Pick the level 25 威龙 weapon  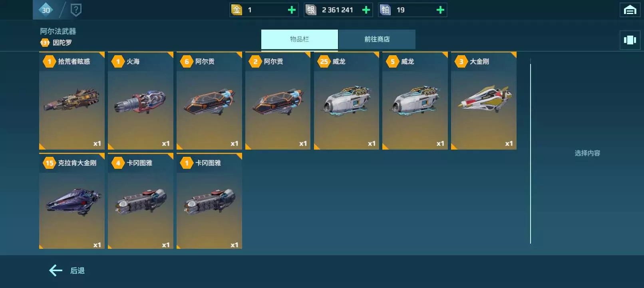click(346, 100)
